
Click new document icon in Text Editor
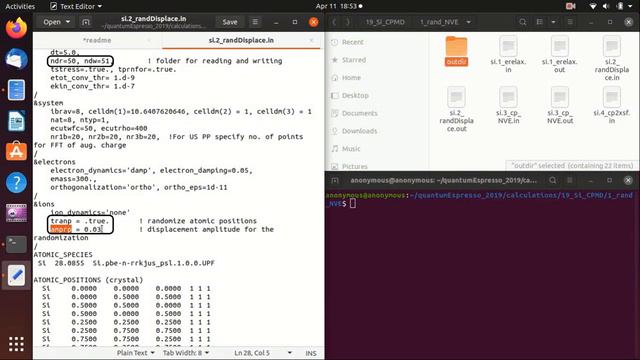pos(86,22)
